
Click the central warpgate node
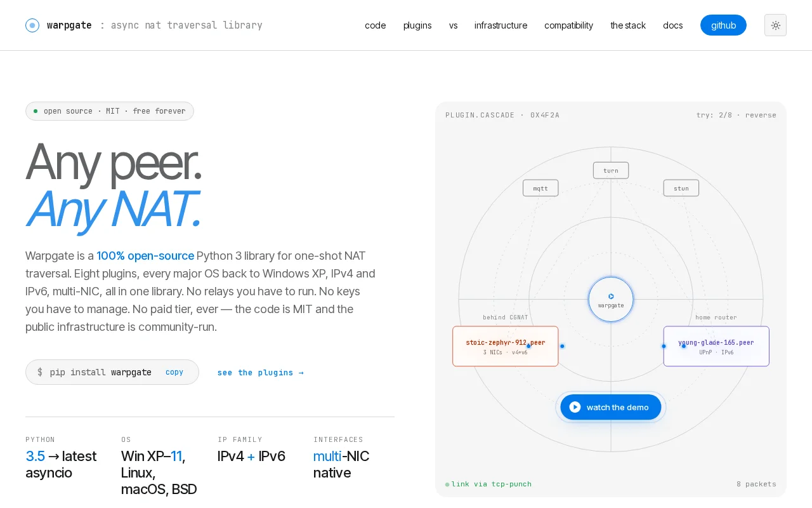point(611,299)
